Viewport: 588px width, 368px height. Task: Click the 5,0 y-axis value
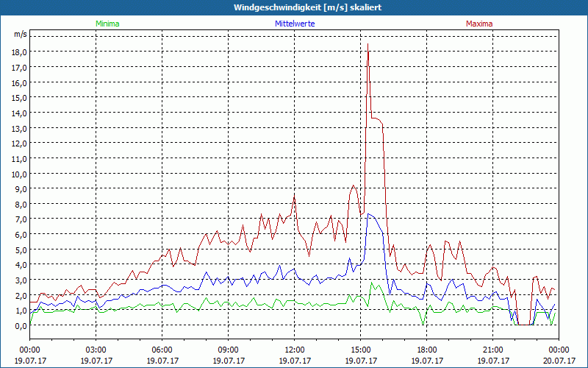click(22, 250)
